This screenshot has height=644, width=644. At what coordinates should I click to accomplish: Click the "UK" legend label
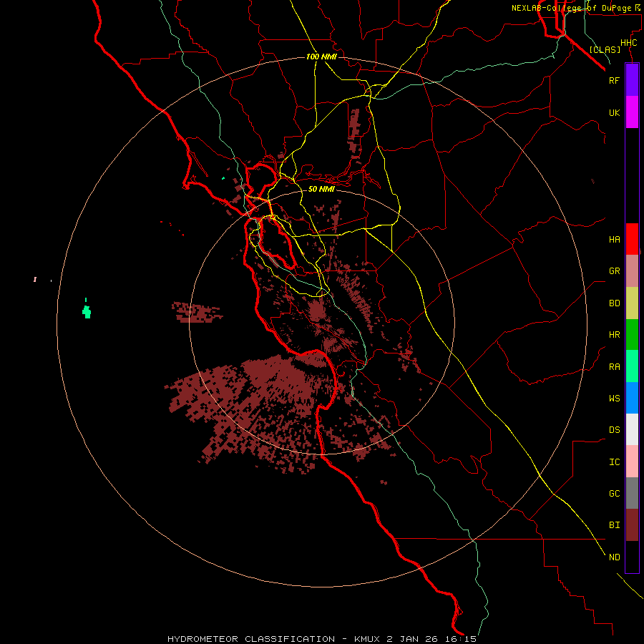[x=614, y=112]
